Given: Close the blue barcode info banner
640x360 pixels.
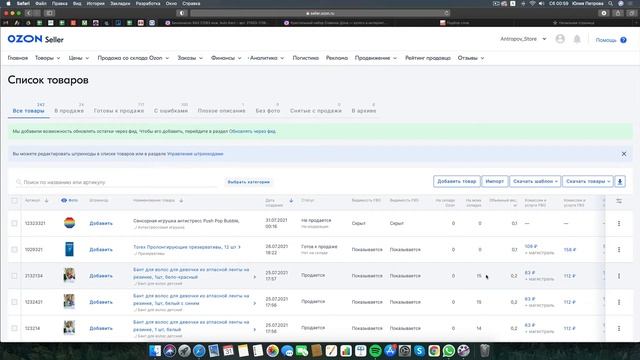Looking at the screenshot, I should [x=624, y=154].
